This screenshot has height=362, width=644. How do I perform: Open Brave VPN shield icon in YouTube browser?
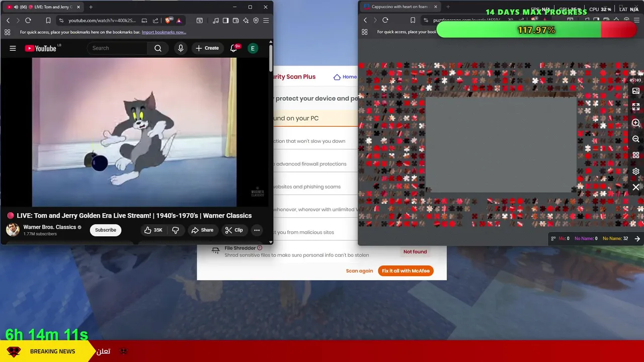pos(256,21)
